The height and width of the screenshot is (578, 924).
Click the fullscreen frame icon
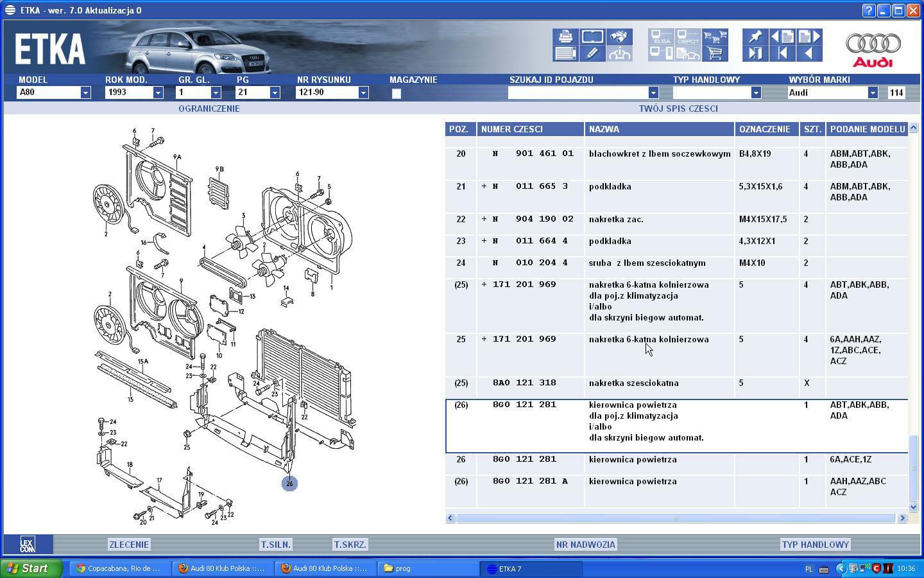coord(592,37)
